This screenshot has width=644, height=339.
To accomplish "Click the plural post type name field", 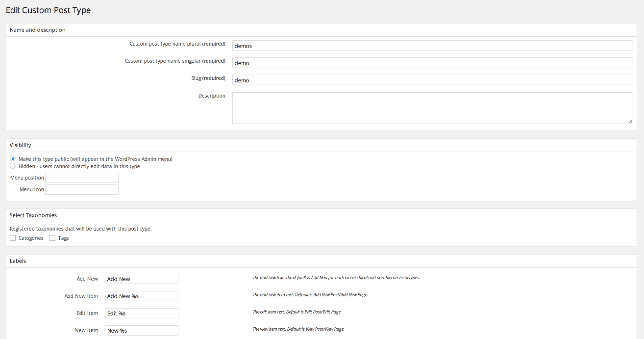I will pos(432,46).
